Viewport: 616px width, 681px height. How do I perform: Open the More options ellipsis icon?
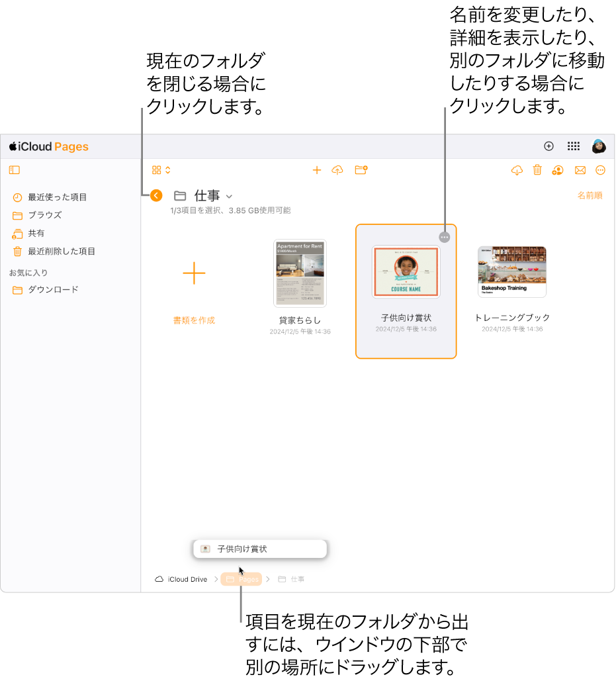tap(600, 170)
